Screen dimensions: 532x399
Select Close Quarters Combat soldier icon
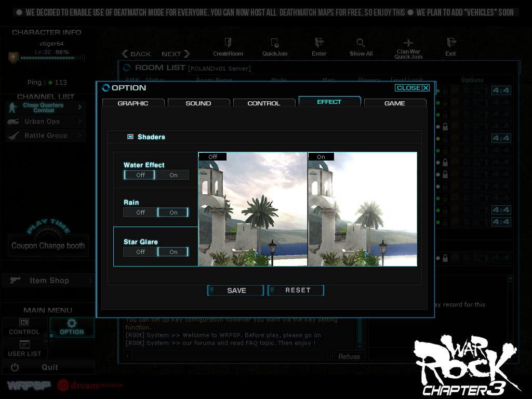(13, 108)
